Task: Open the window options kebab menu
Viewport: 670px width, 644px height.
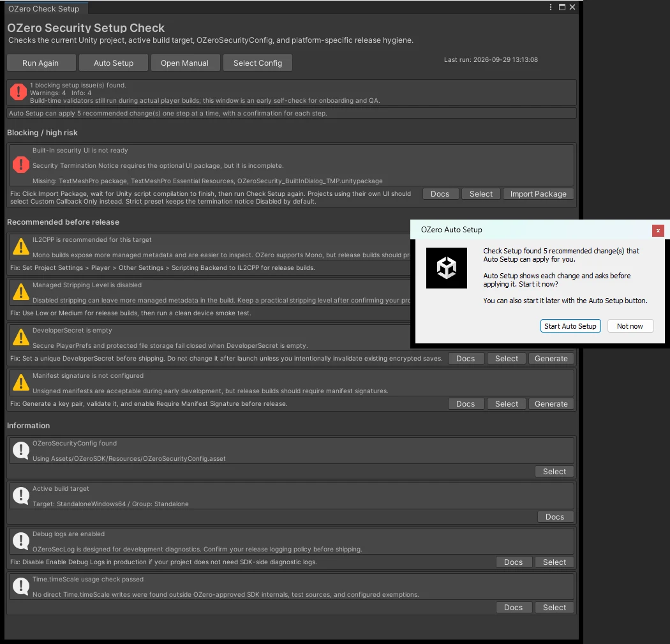Action: click(550, 7)
